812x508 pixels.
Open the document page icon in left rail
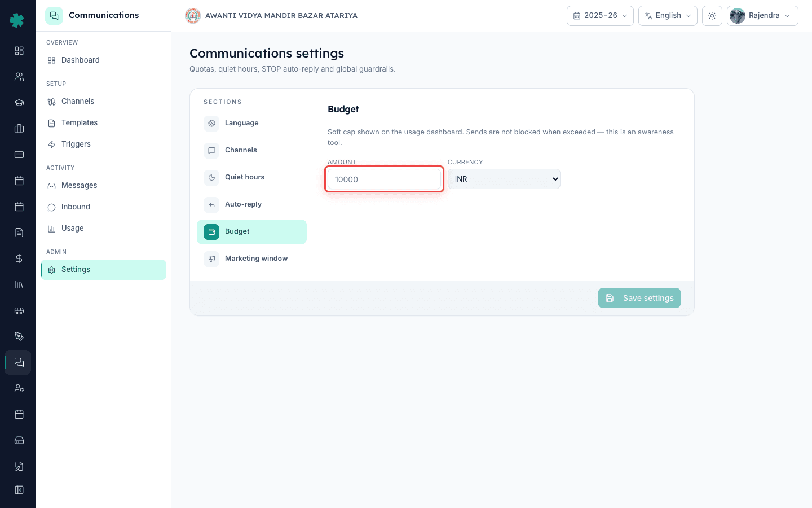[19, 233]
